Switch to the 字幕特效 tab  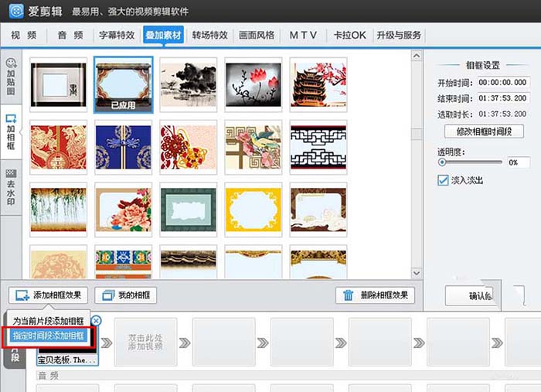[x=117, y=36]
